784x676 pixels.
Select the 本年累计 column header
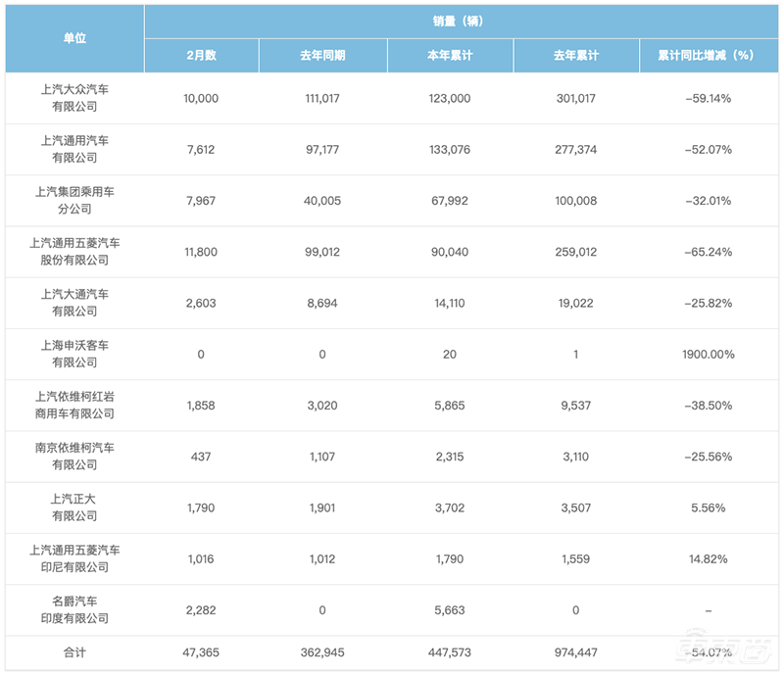449,56
